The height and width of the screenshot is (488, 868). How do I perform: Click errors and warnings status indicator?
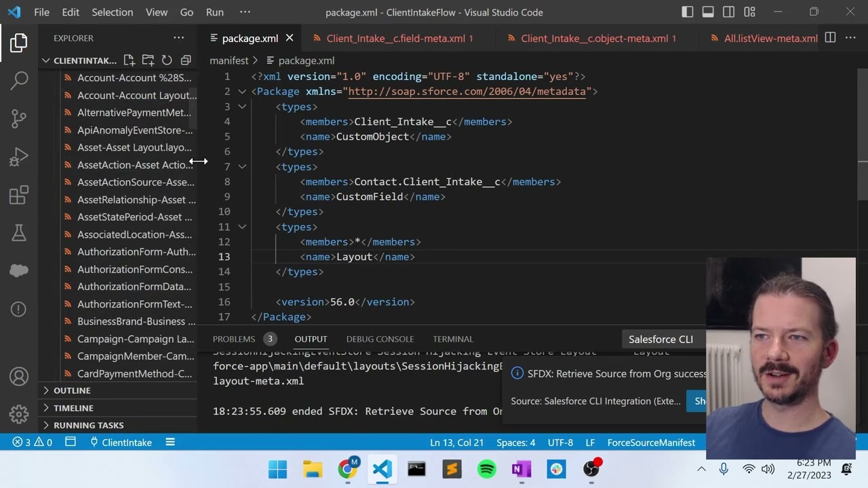(x=33, y=443)
